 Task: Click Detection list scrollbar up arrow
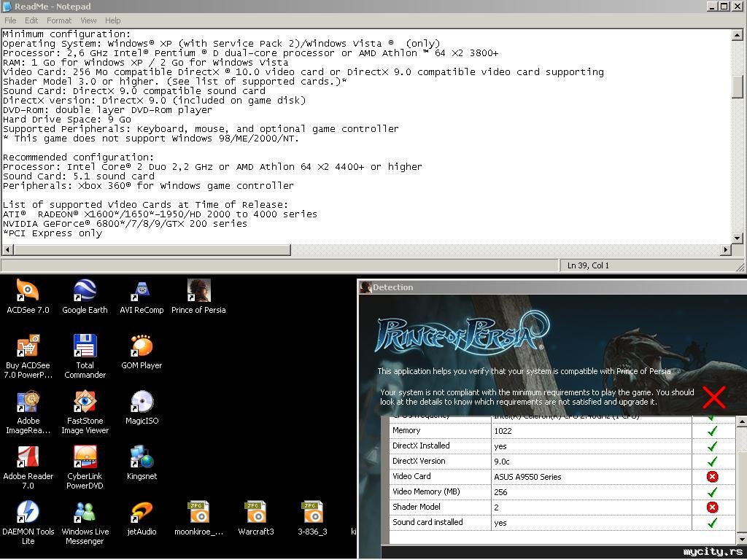pyautogui.click(x=741, y=422)
